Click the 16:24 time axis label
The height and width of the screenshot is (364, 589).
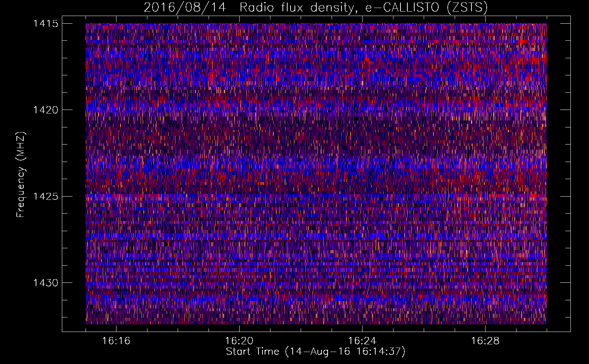(362, 341)
